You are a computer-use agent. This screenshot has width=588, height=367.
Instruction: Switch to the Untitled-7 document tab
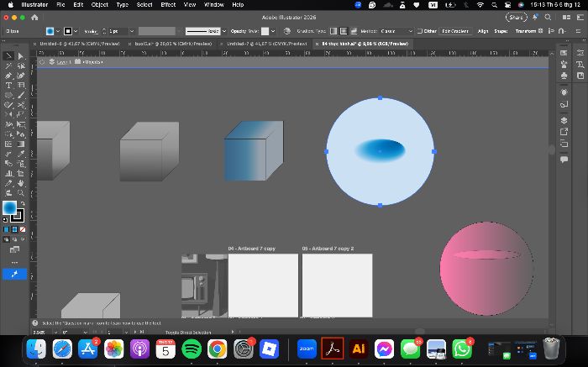pyautogui.click(x=266, y=44)
